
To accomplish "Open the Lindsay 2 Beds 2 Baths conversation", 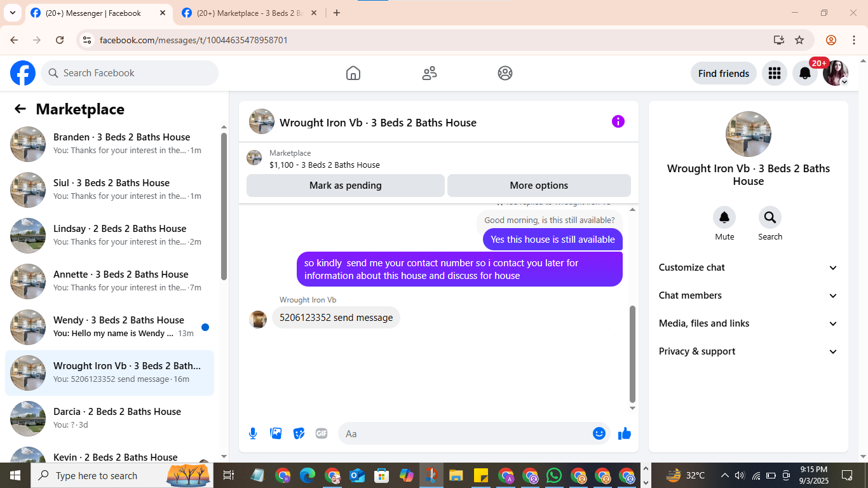I will (x=109, y=236).
